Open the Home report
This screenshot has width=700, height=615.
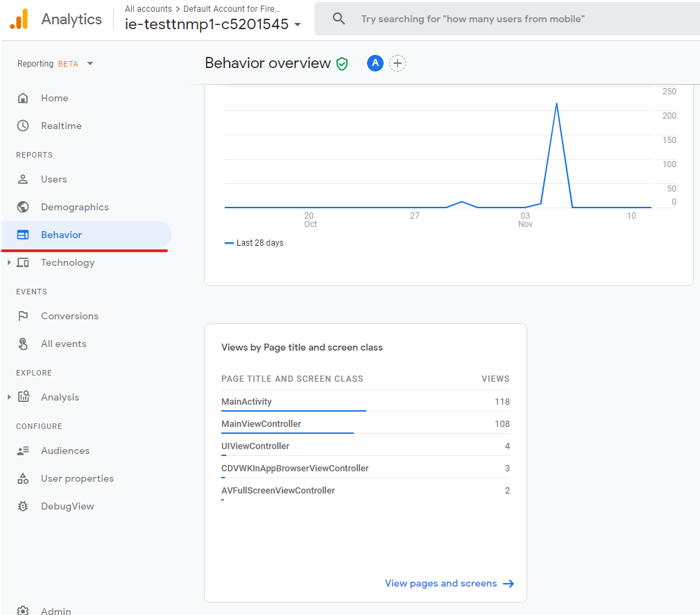[x=53, y=98]
